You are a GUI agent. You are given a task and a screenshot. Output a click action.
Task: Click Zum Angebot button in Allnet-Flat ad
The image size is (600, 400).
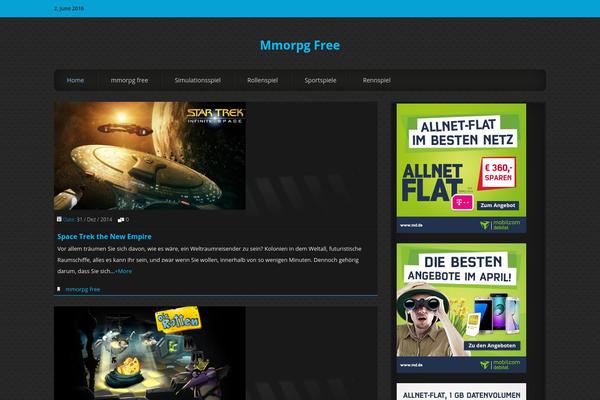497,206
